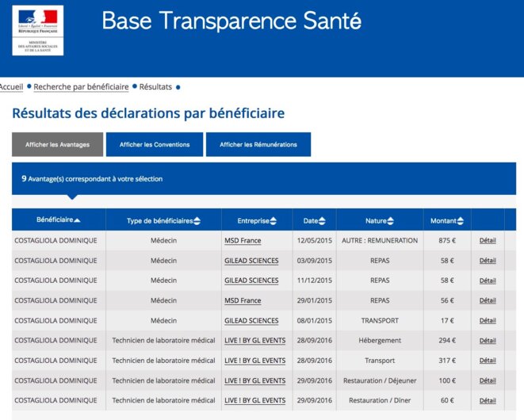Open MSD France link dated 29/01/2015
The image size is (524, 420).
click(243, 300)
